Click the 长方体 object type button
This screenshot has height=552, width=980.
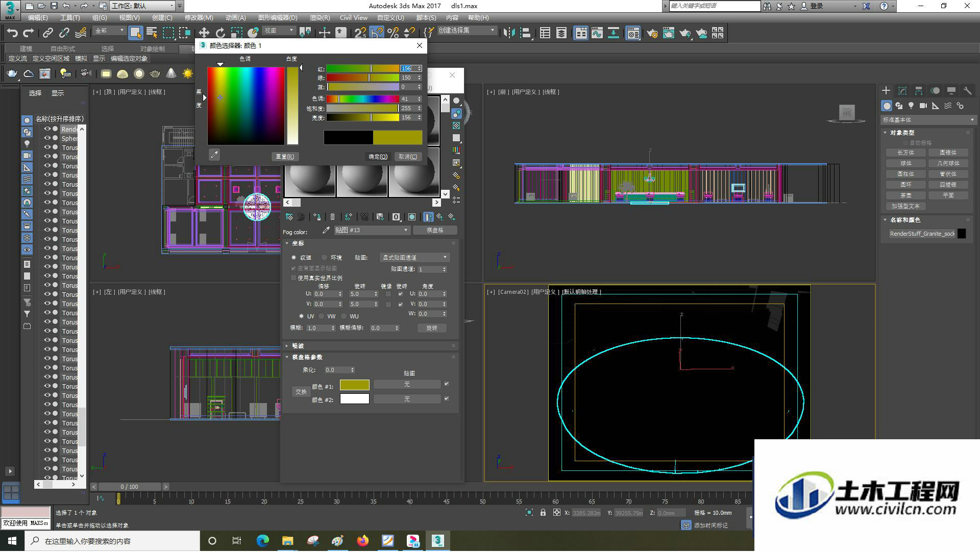[x=906, y=153]
